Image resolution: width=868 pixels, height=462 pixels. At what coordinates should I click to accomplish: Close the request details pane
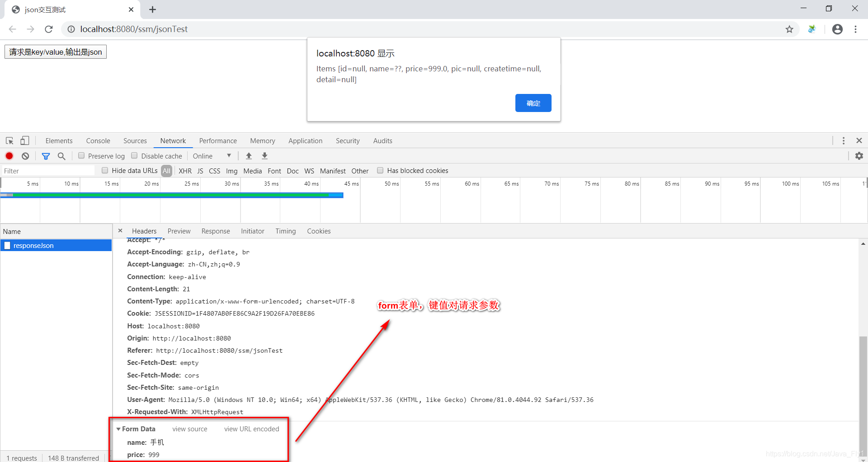click(x=120, y=231)
